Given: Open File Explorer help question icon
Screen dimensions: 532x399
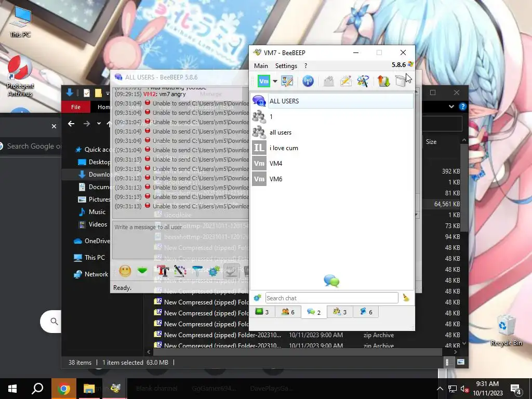Looking at the screenshot, I should tap(462, 107).
